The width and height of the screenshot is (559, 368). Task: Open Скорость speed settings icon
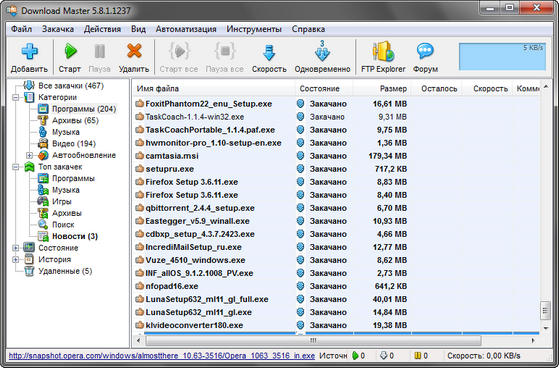[x=269, y=52]
